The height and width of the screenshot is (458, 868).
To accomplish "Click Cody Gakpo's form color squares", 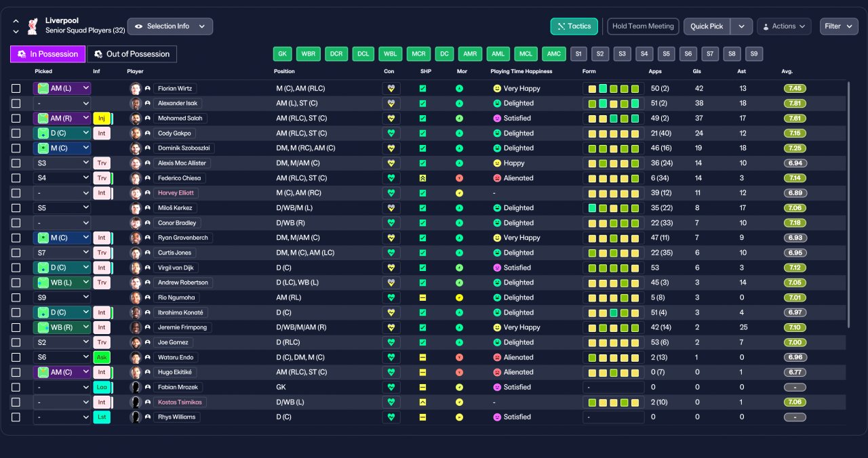I will pyautogui.click(x=614, y=133).
